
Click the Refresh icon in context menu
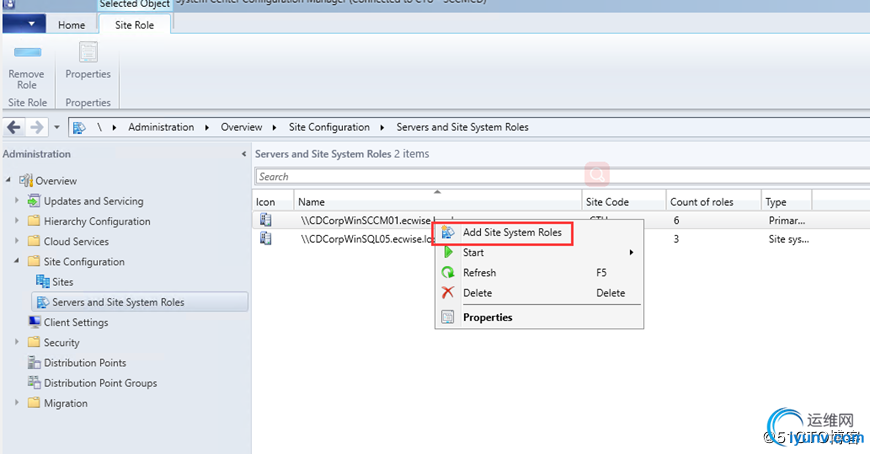(448, 273)
